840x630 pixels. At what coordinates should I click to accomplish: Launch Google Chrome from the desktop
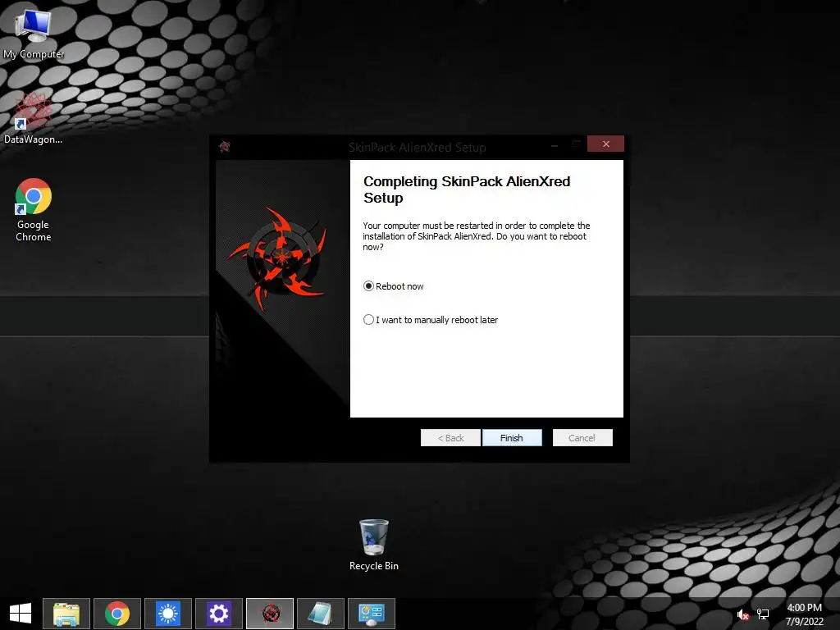(x=33, y=210)
